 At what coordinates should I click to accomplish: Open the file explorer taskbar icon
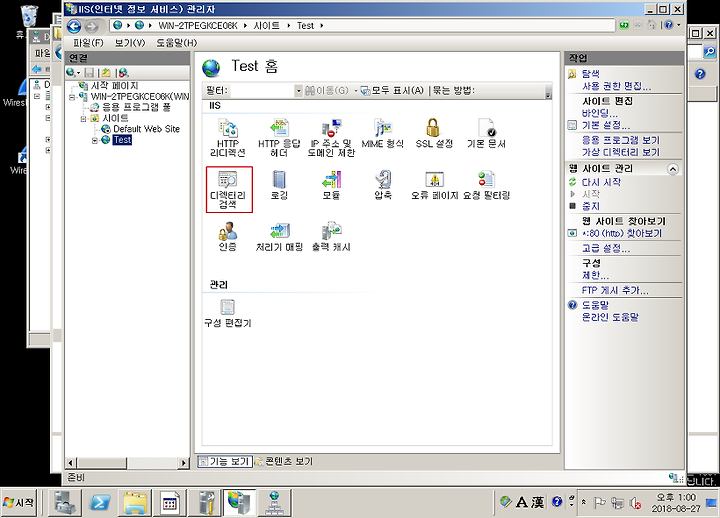(135, 503)
